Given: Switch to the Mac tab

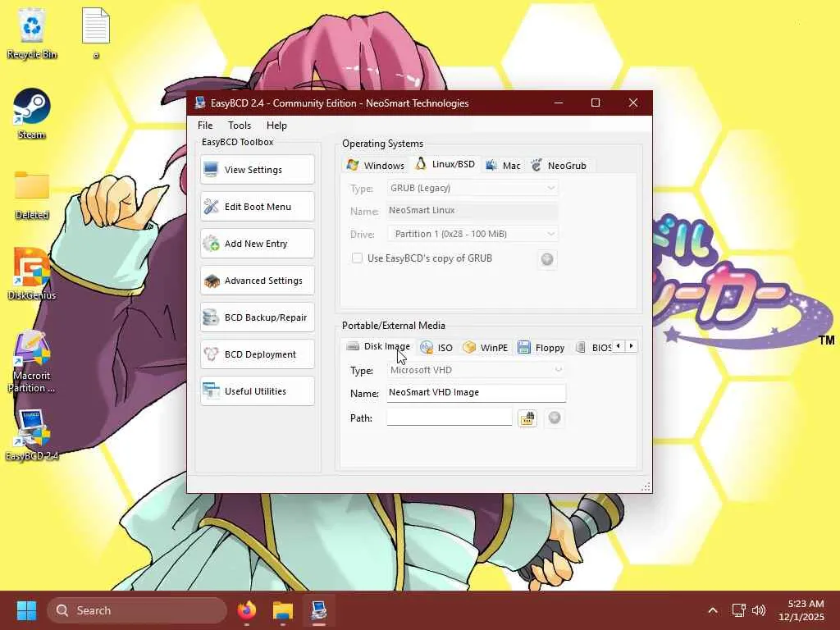Looking at the screenshot, I should click(x=503, y=166).
